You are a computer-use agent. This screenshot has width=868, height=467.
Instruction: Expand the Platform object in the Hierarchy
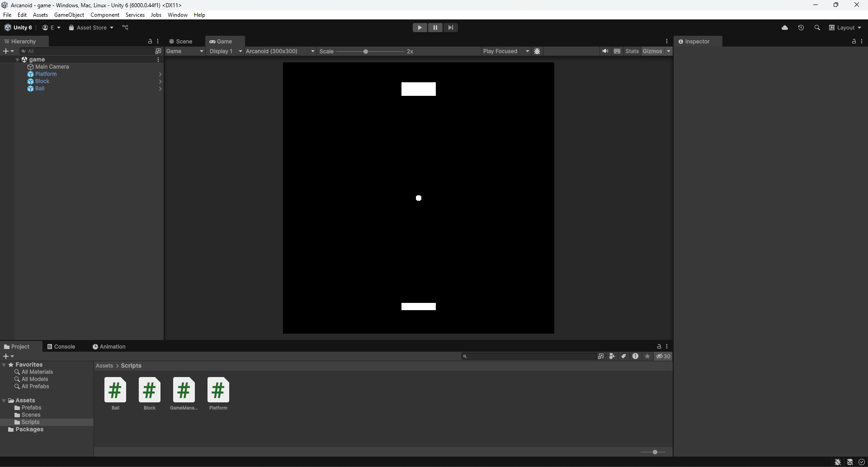tap(160, 74)
